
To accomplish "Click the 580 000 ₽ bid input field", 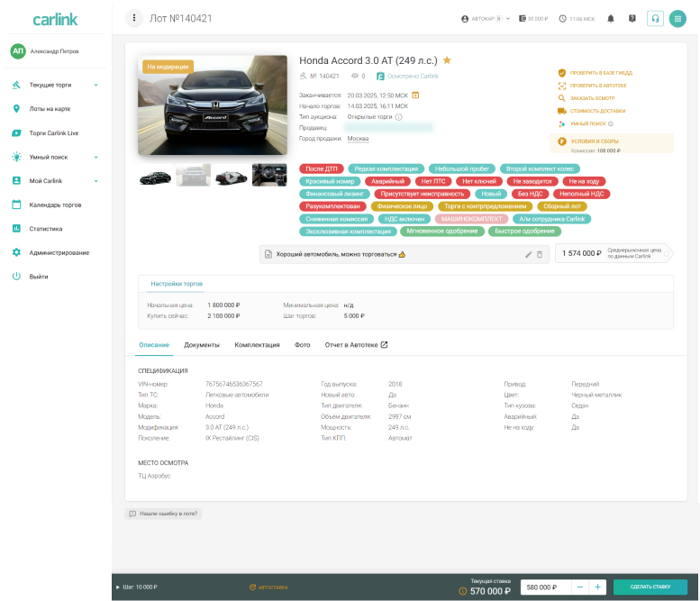I will pyautogui.click(x=547, y=587).
